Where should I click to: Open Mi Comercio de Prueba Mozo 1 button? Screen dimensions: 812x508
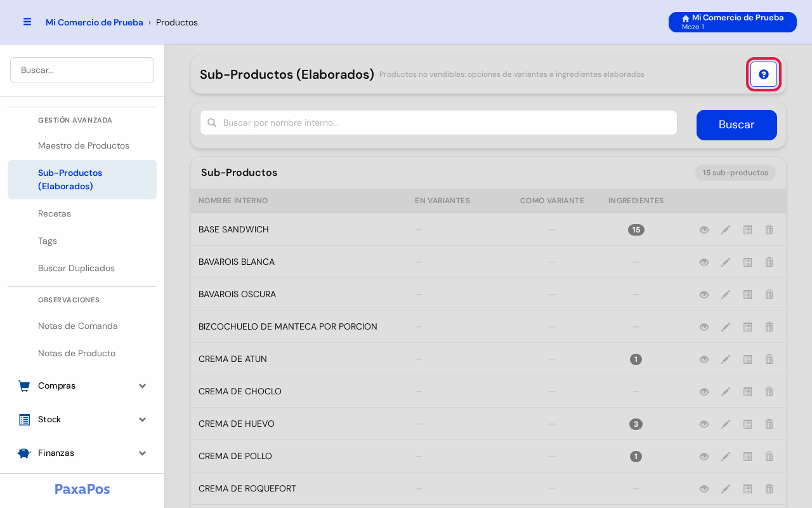(x=733, y=22)
